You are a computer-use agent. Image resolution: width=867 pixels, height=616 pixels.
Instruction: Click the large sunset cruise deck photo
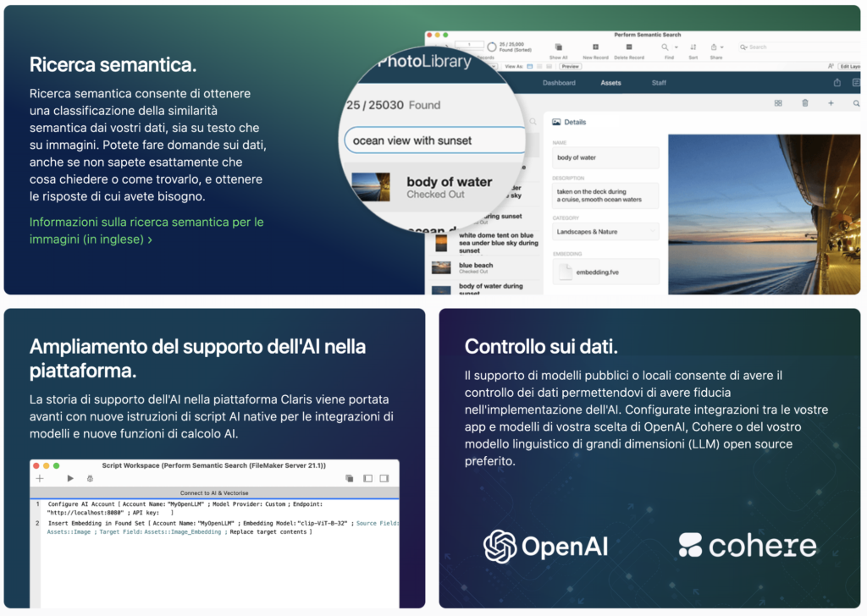[x=765, y=214]
